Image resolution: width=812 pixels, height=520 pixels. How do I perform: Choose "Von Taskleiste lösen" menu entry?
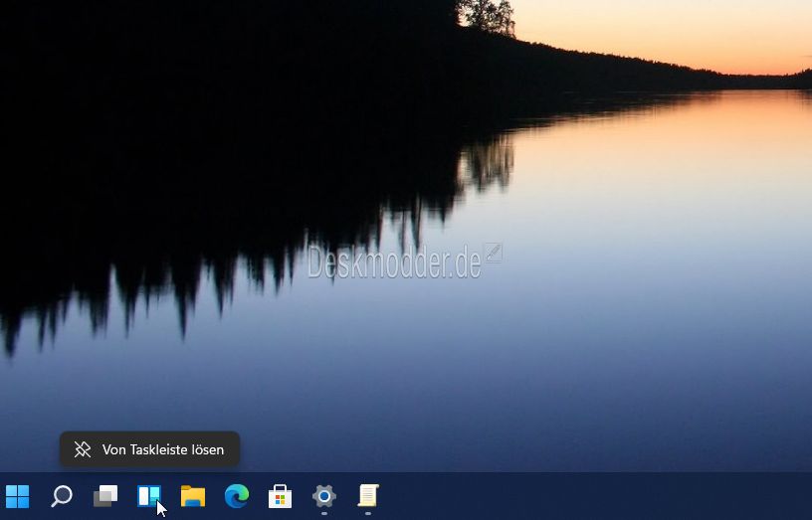click(x=149, y=449)
